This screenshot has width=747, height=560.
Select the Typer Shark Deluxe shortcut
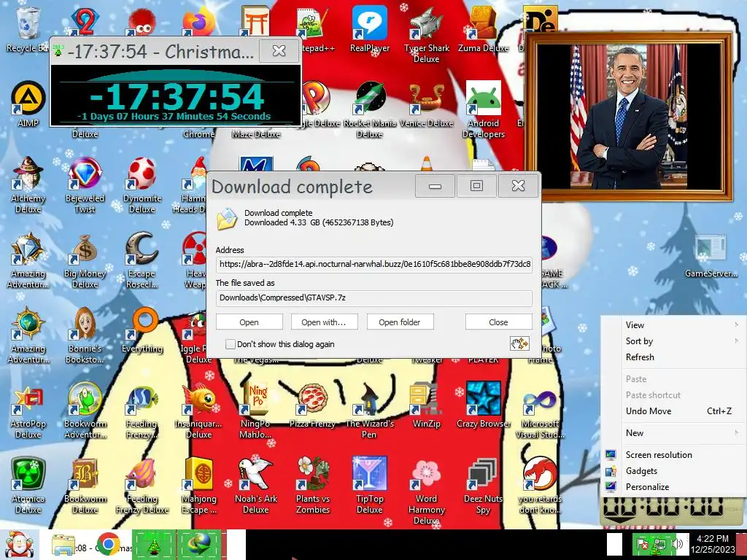click(426, 34)
